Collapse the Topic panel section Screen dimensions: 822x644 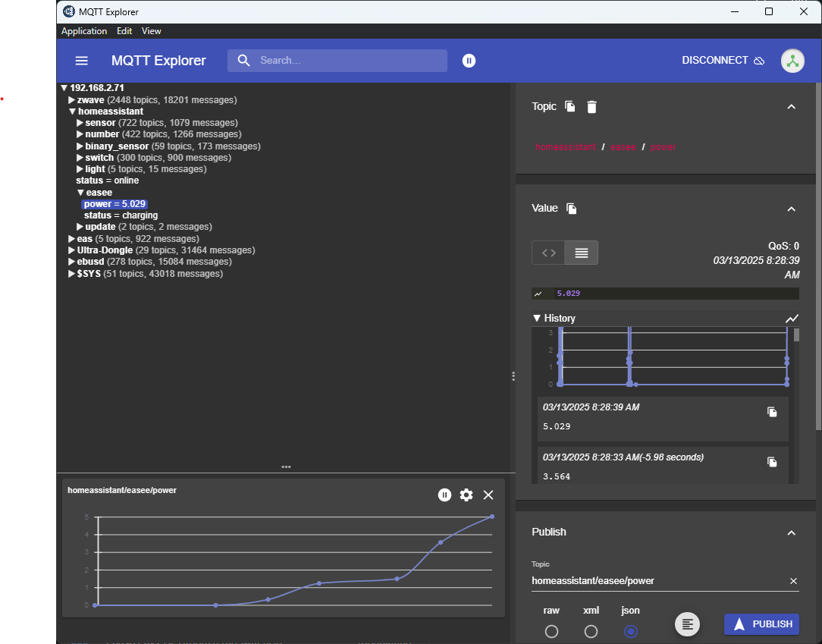coord(792,107)
